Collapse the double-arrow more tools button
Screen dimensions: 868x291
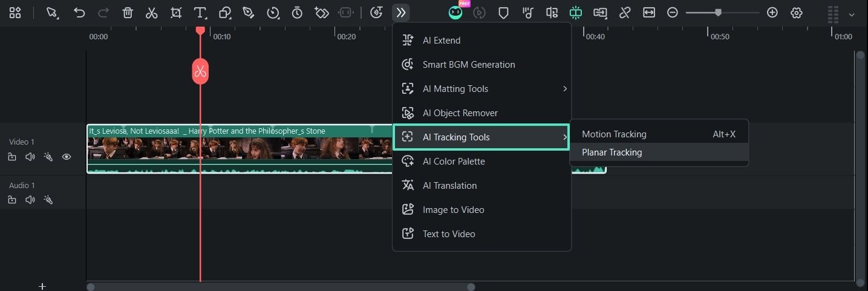[x=400, y=13]
